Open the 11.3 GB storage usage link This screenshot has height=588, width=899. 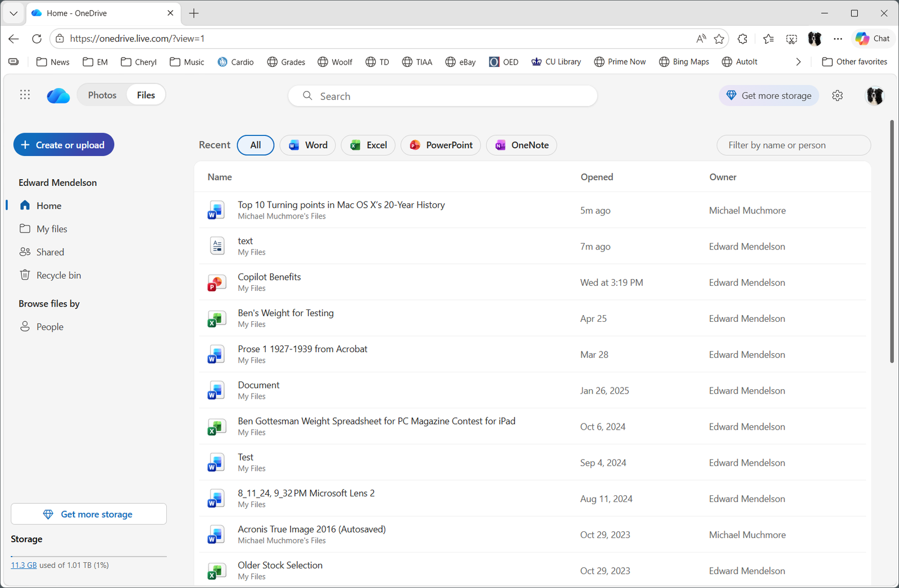pyautogui.click(x=24, y=565)
